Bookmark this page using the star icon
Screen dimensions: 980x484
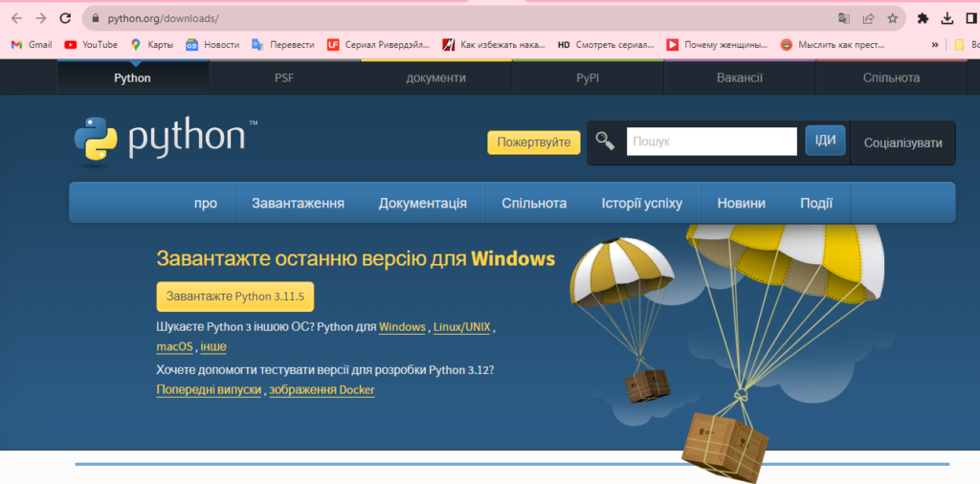[892, 18]
